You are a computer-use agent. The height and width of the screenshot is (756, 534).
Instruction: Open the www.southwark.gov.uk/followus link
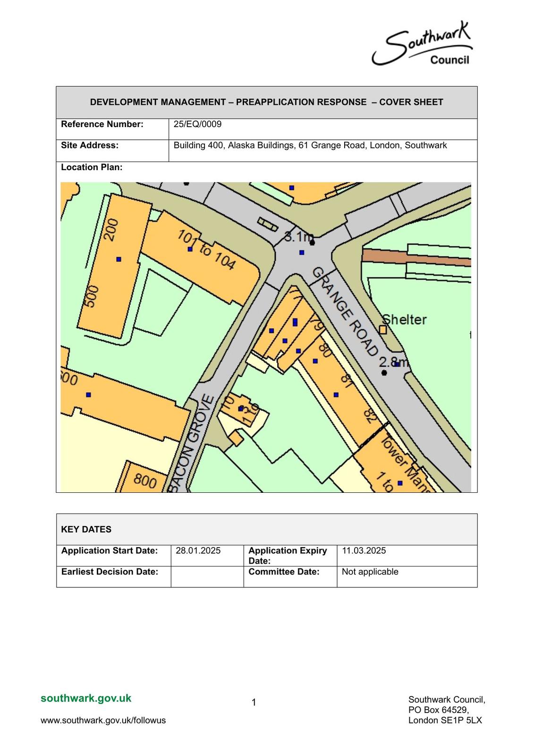click(103, 721)
